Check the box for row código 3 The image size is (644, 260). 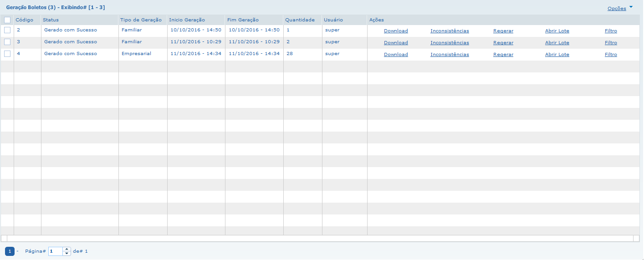tap(7, 42)
